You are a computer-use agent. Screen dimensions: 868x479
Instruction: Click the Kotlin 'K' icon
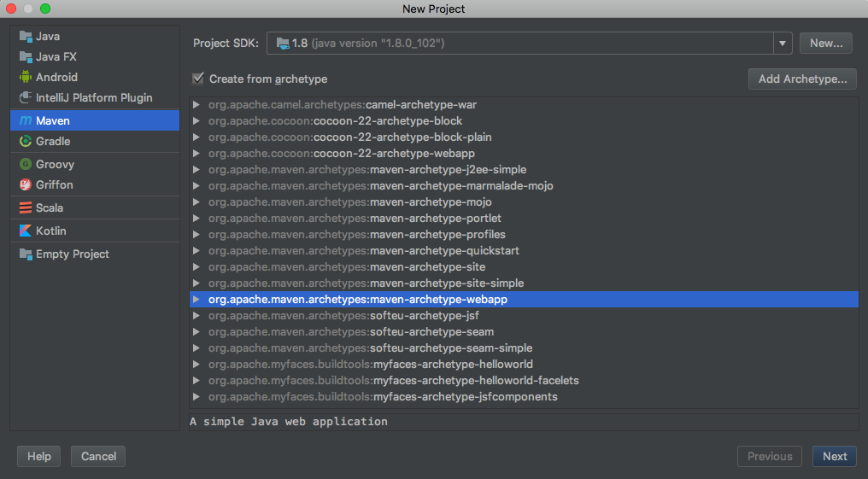(x=26, y=231)
